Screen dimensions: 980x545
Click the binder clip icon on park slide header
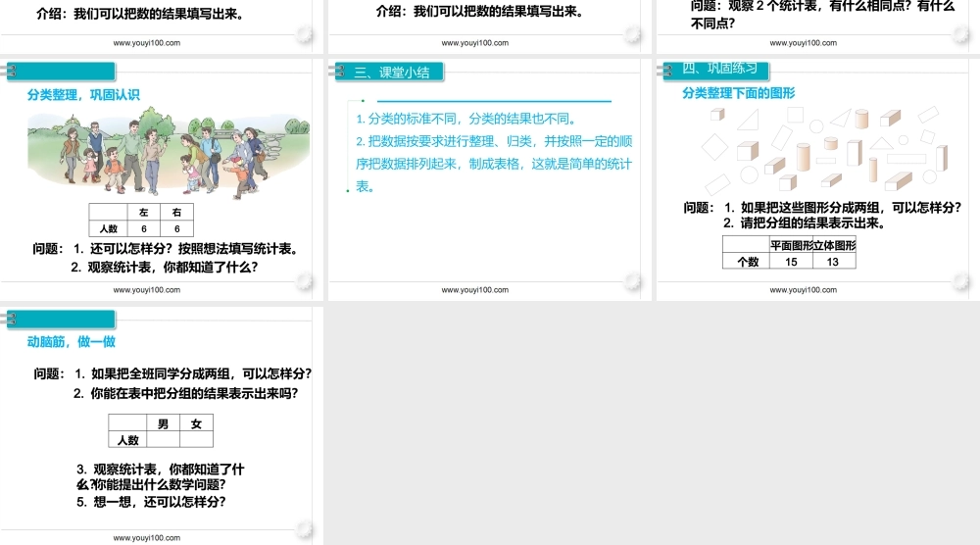point(10,72)
